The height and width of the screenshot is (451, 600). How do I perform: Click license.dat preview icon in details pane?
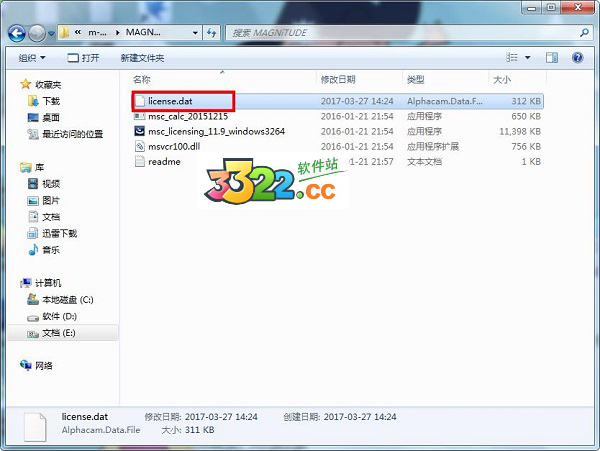[35, 427]
